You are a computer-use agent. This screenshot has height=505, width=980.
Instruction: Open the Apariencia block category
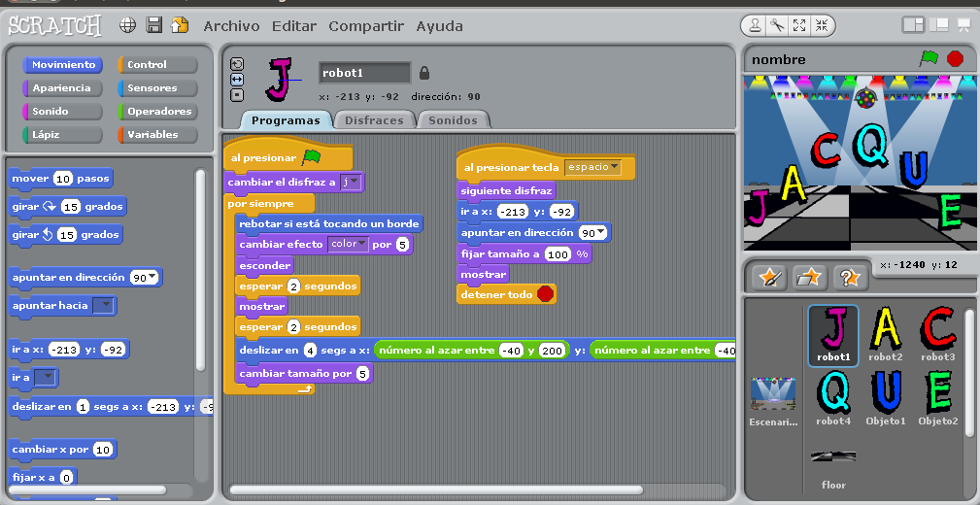click(x=62, y=88)
